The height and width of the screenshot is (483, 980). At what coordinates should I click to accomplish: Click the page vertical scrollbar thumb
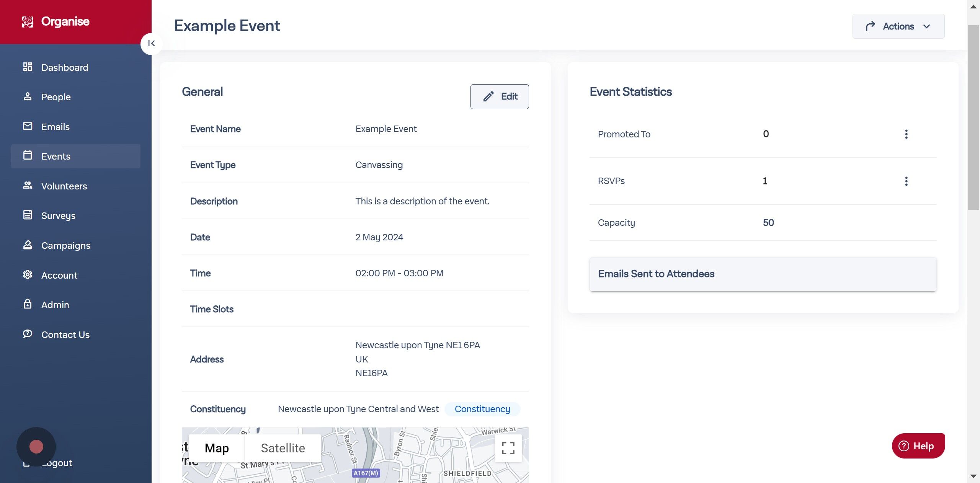tap(973, 117)
